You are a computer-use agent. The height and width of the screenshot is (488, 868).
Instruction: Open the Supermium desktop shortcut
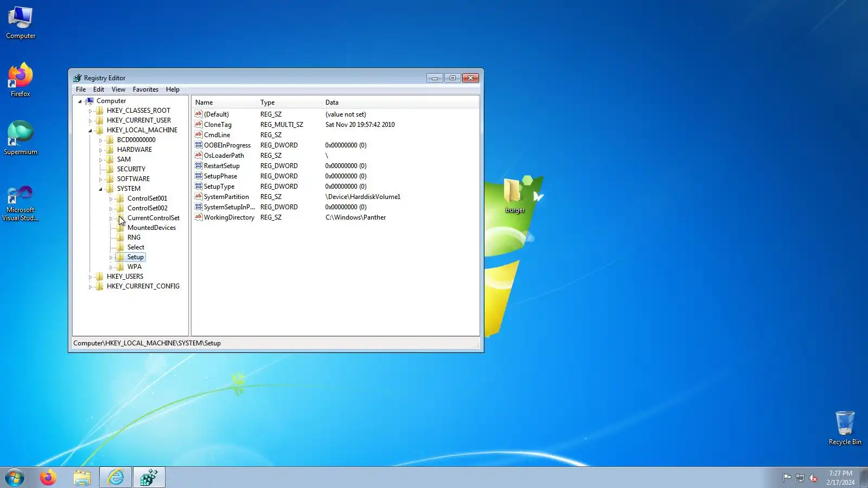(21, 138)
